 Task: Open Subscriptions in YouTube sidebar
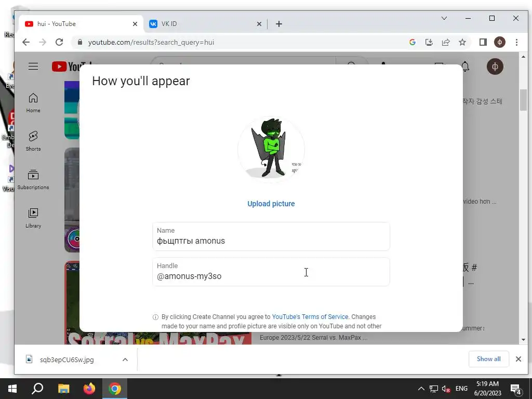click(x=33, y=179)
